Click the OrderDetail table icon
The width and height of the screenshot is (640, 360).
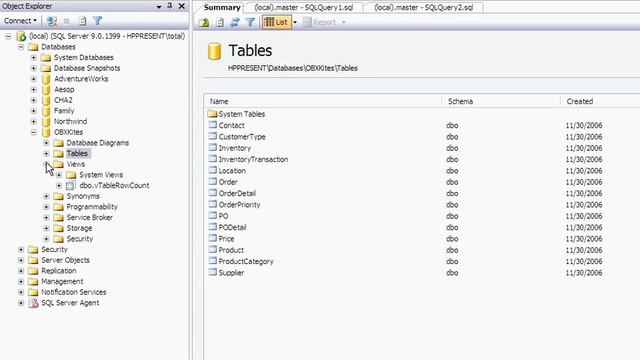[213, 193]
